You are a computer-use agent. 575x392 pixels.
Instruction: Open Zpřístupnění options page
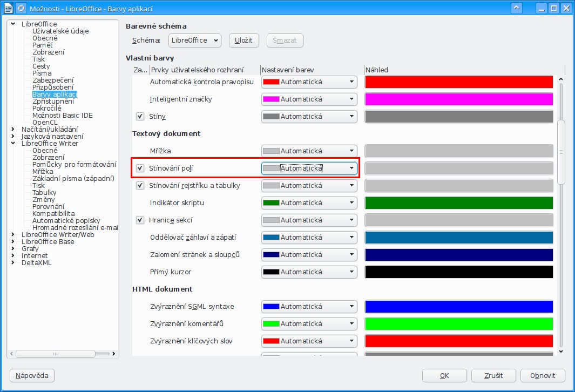coord(53,101)
